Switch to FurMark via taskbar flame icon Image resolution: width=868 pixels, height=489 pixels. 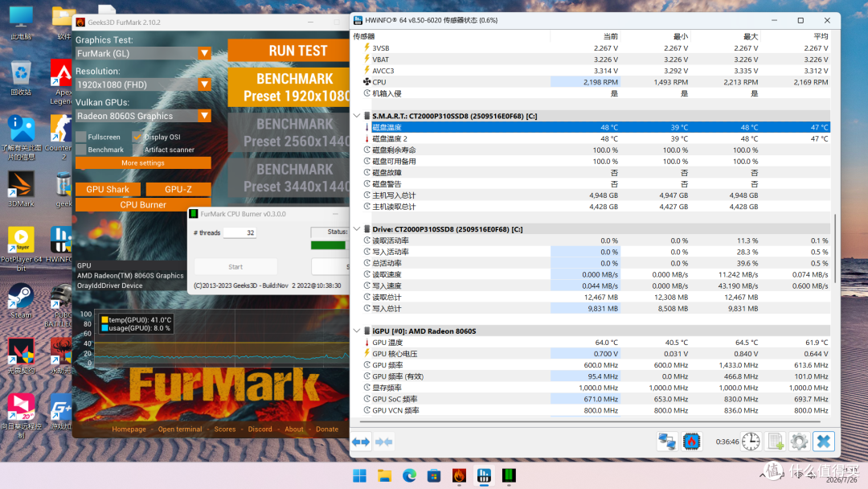[x=459, y=475]
